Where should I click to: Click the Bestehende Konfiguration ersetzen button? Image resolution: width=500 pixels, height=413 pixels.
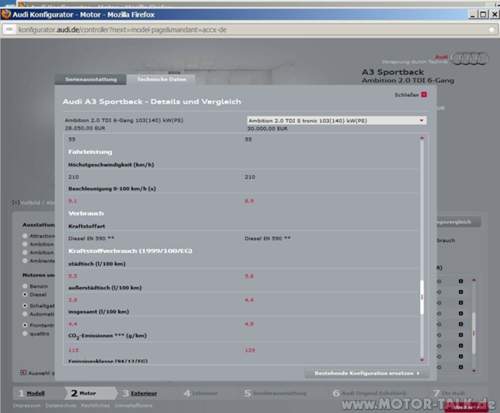[x=367, y=373]
